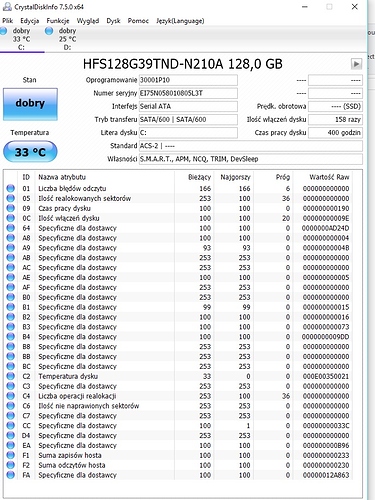Viewport: 375px width, 500px height.
Task: Click status icon for attribute A9
Action: (11, 248)
